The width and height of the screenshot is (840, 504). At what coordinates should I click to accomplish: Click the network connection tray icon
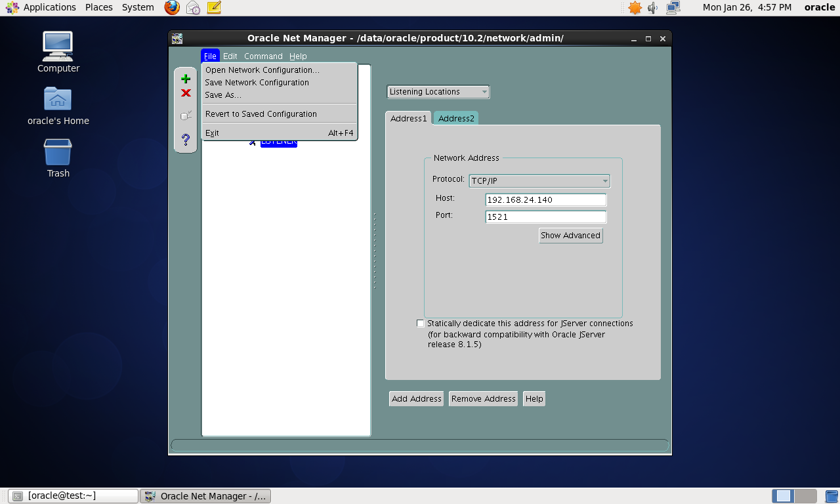pos(673,7)
